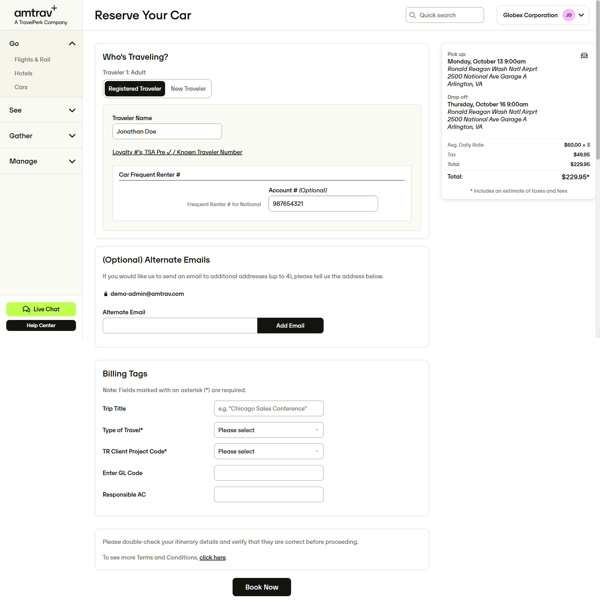Open the Loyalty #'s, TSA Pre link
The height and width of the screenshot is (603, 600).
click(177, 152)
